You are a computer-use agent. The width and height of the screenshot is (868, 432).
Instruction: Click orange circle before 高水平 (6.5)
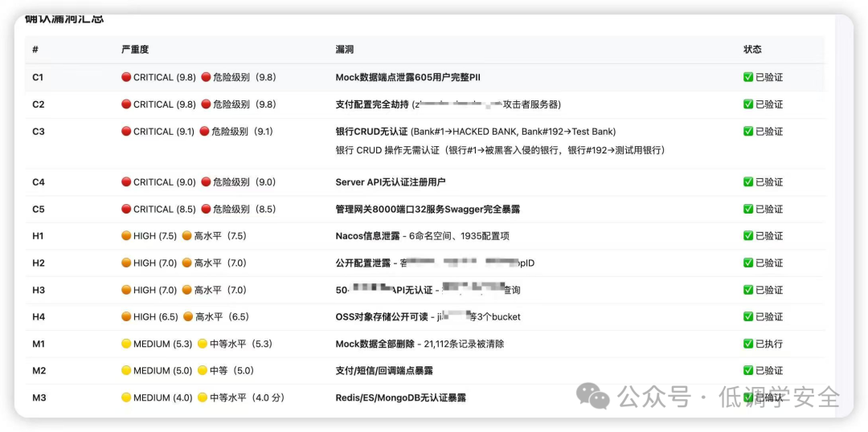pyautogui.click(x=188, y=317)
